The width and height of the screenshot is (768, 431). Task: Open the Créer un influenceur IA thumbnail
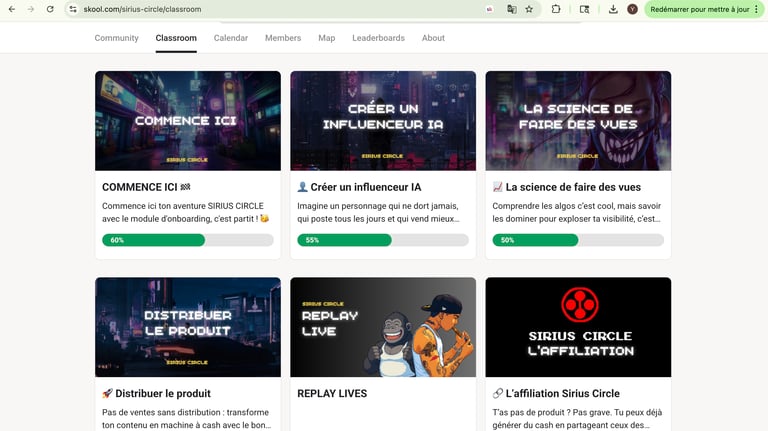[x=383, y=121]
